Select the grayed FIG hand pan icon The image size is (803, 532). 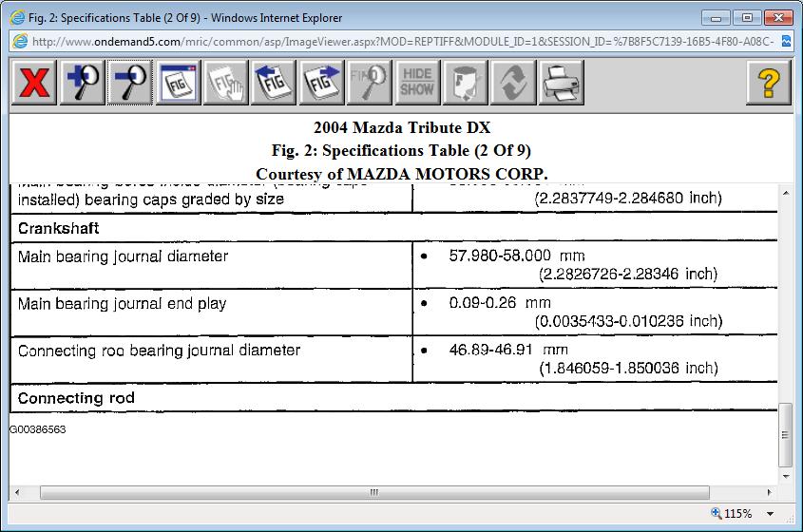coord(226,83)
